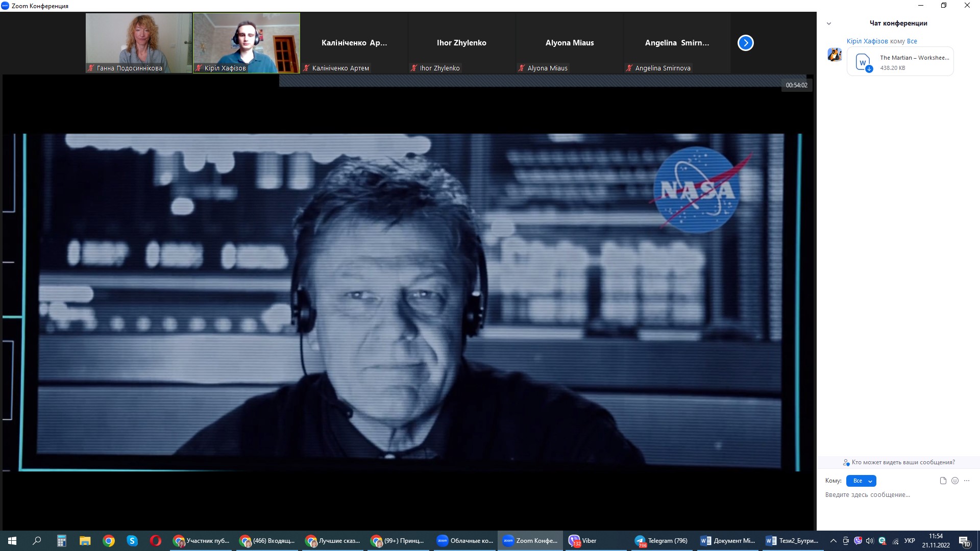The width and height of the screenshot is (980, 551).
Task: Click Кіріл Хафізов sender name link
Action: tap(867, 41)
